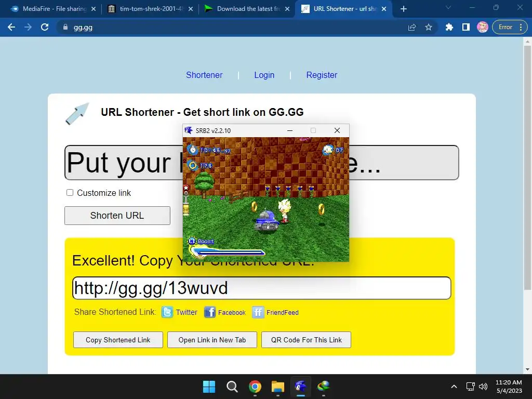Click the Shorten URL button
The image size is (532, 399).
click(x=117, y=216)
